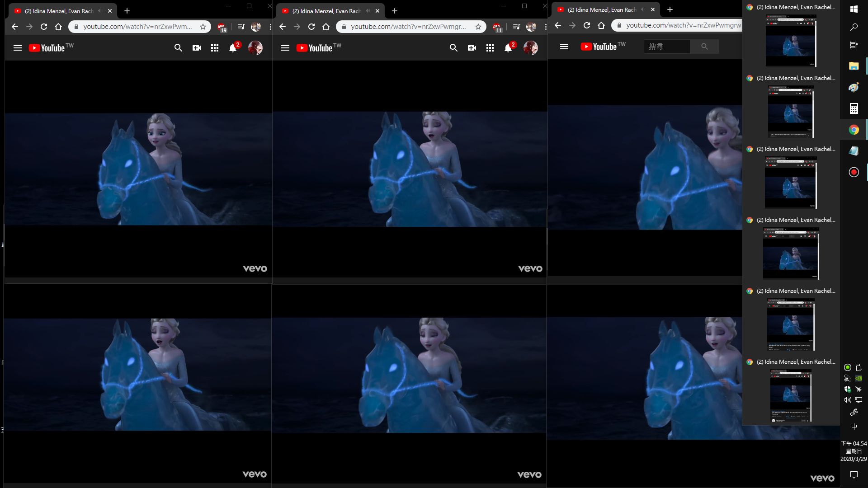Select bottom-most window thumbnail in task switcher
The height and width of the screenshot is (488, 868).
click(x=791, y=396)
